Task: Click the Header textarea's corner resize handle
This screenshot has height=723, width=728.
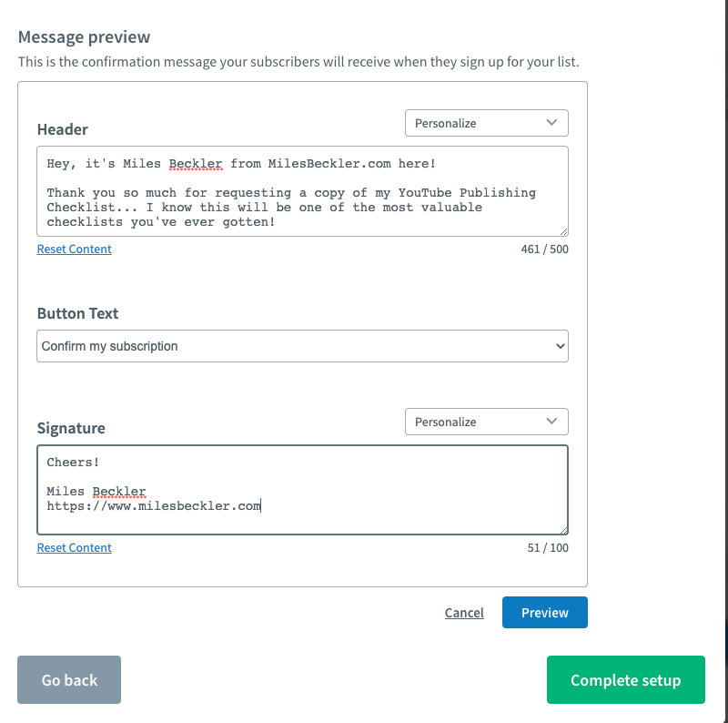Action: [x=563, y=231]
